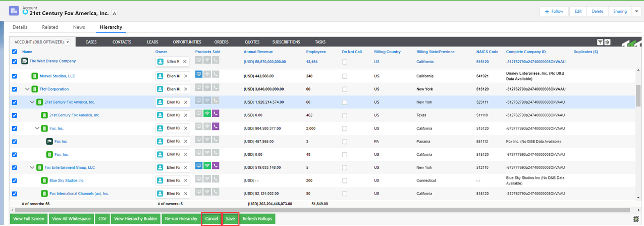Click the Save button
Screen dimensions: 644x226
[231, 219]
